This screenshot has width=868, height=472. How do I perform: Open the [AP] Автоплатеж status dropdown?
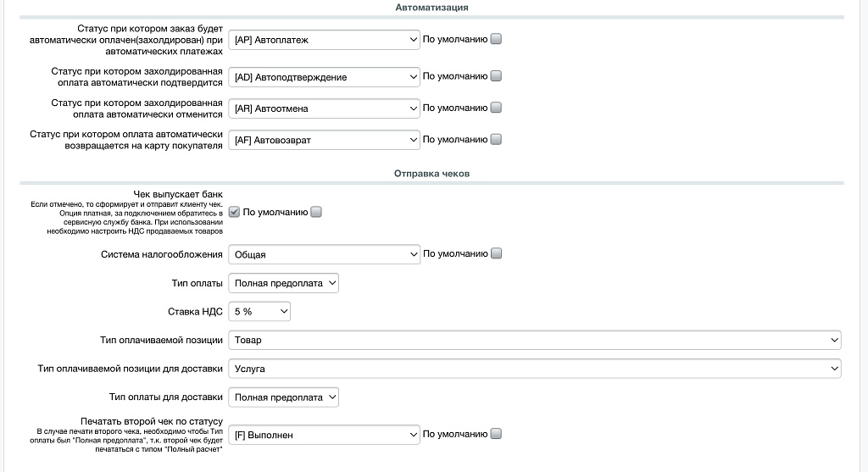325,39
